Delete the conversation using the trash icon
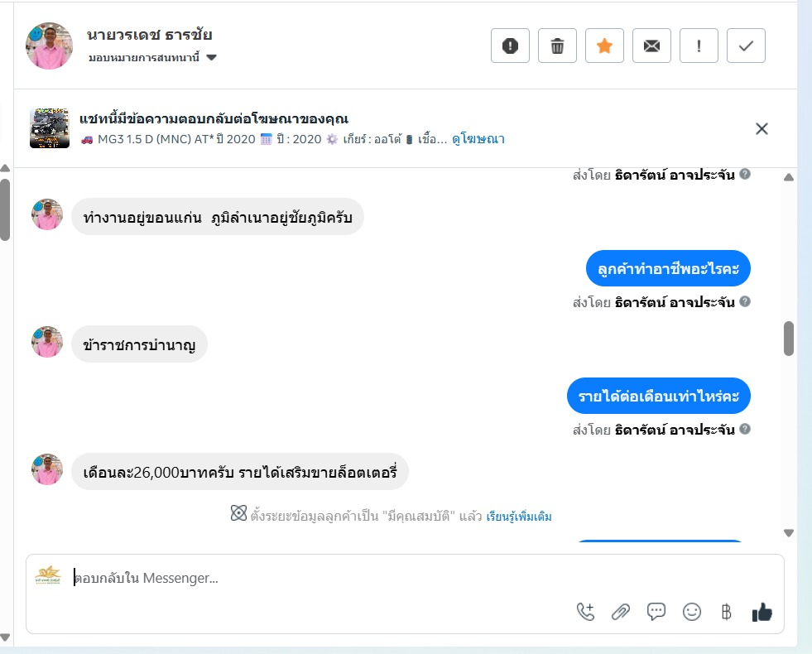This screenshot has width=812, height=654. pos(557,46)
